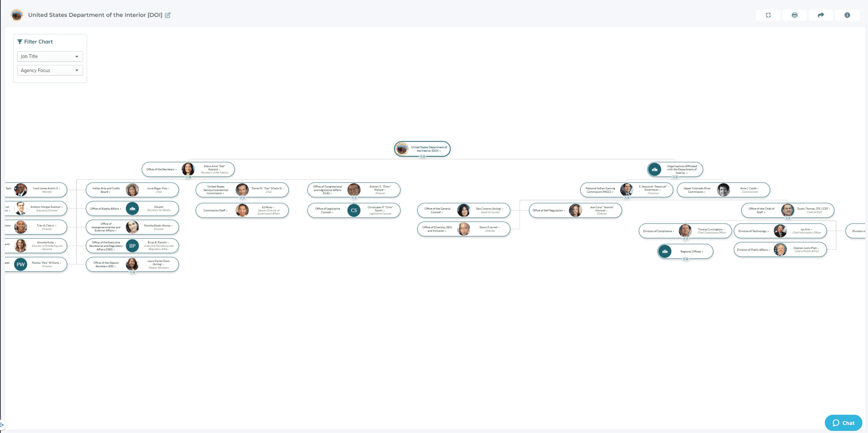Click the DOI seal in the root node
Viewport: 868px width, 433px height.
pos(402,149)
